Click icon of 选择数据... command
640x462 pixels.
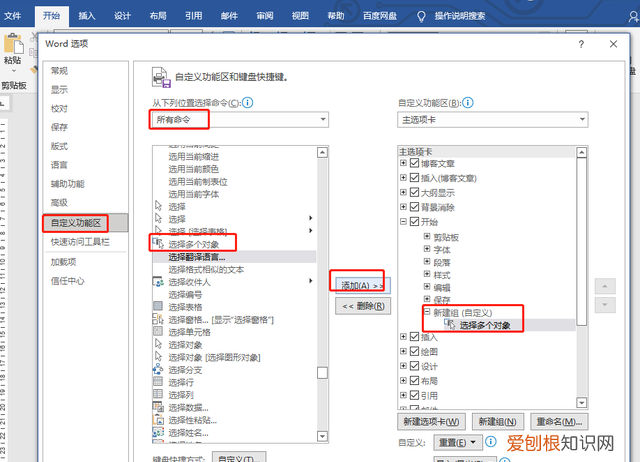tap(158, 407)
